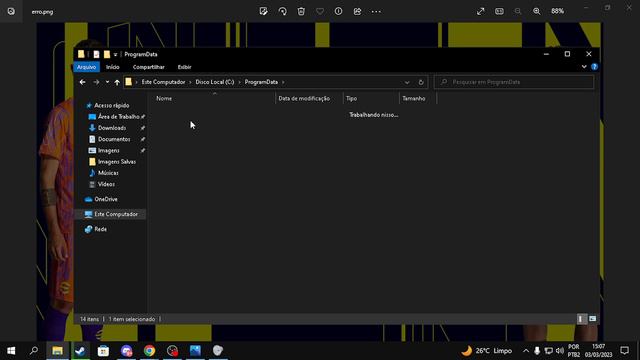Switch to the Exibir ribbon tab
Image resolution: width=640 pixels, height=360 pixels.
click(x=184, y=67)
